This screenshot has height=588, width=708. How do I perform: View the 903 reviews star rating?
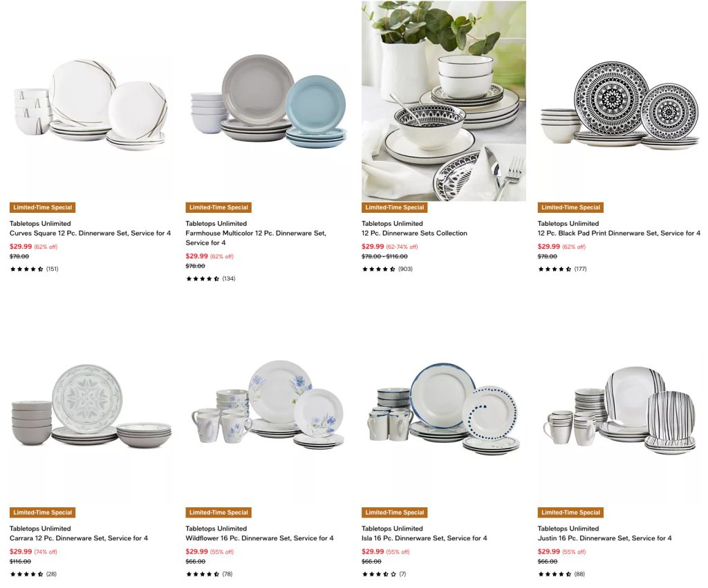coord(387,269)
